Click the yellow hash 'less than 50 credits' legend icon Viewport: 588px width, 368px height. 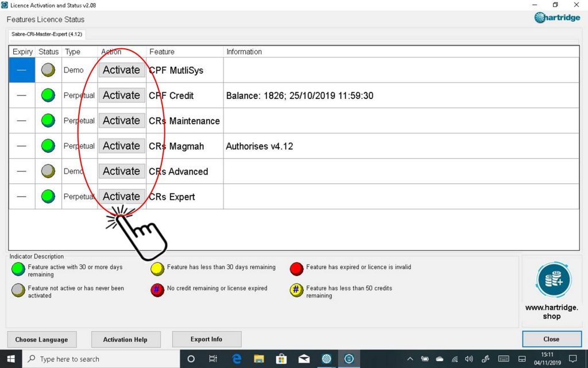[x=296, y=290]
